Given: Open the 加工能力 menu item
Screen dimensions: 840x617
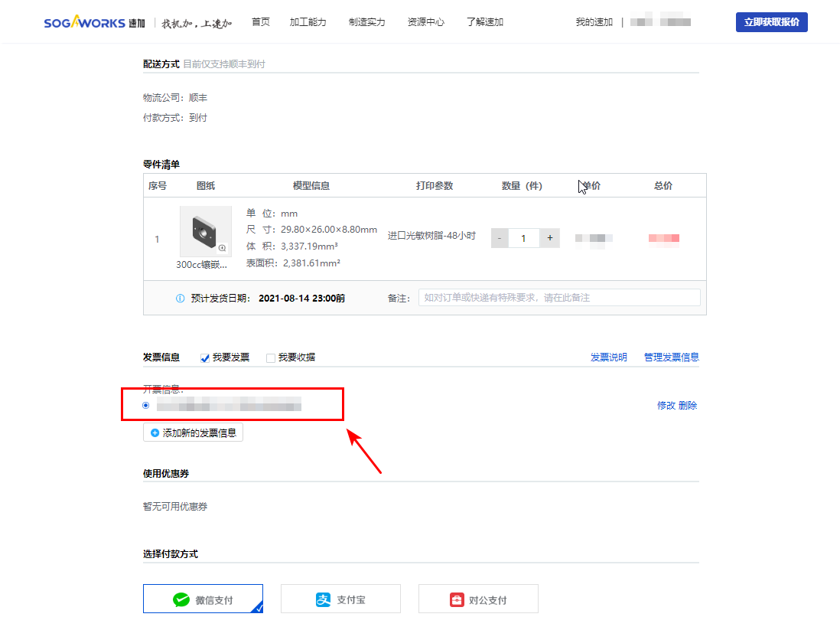Looking at the screenshot, I should 308,21.
